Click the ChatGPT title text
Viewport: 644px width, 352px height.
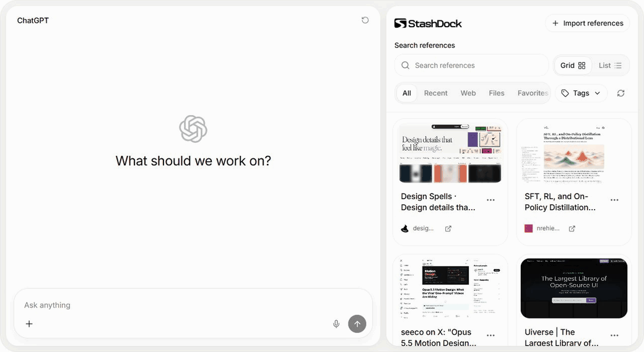point(33,20)
